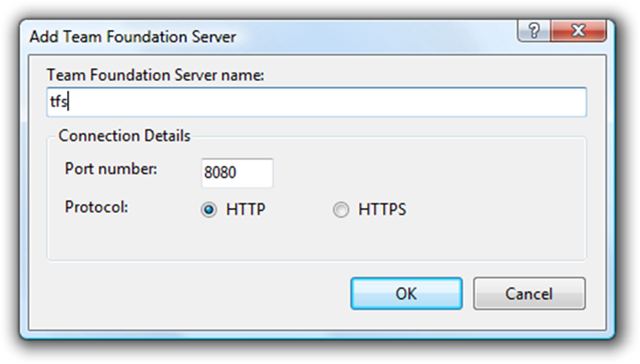Click the "Add Team Foundation Server" title text

133,37
